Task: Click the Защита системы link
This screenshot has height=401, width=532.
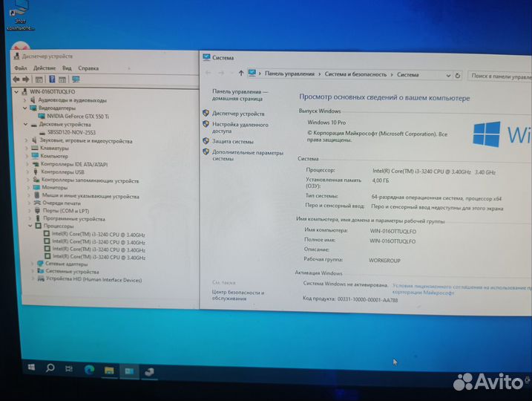Action: 232,141
